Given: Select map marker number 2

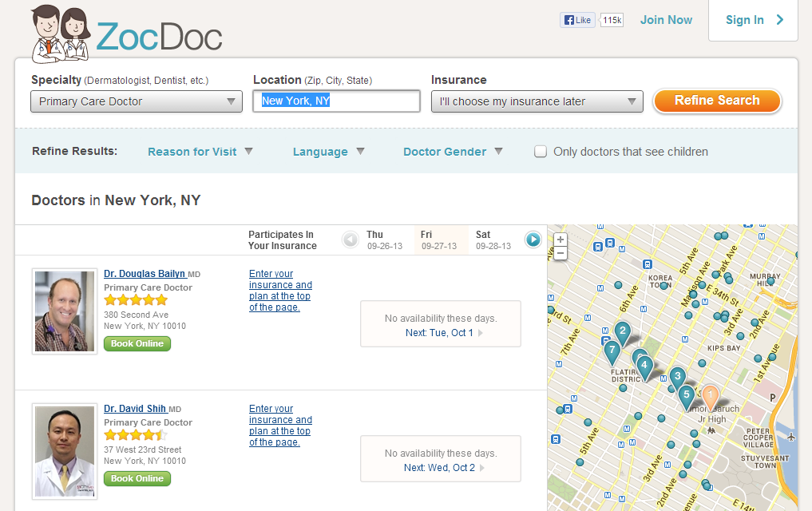Looking at the screenshot, I should click(x=623, y=333).
